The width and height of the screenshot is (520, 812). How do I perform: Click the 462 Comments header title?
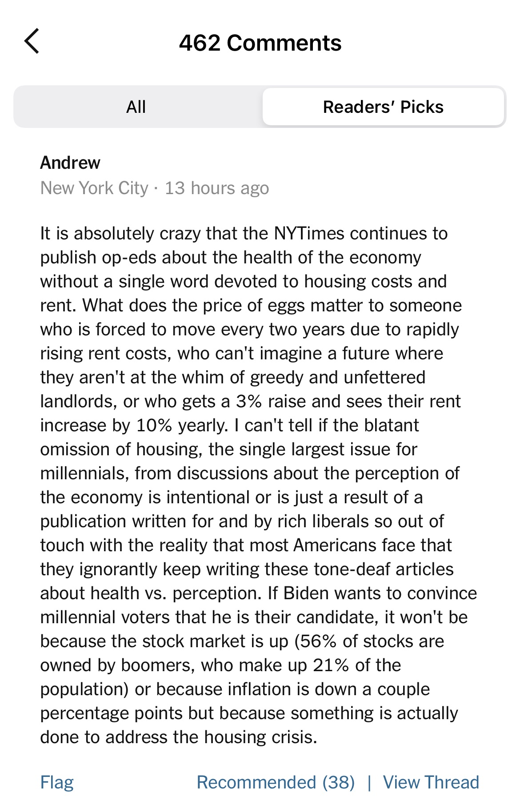[x=260, y=43]
